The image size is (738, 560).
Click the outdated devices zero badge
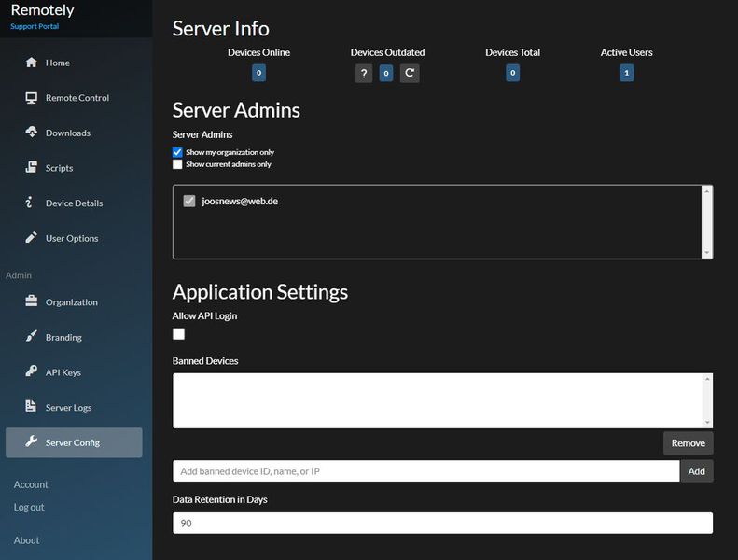[x=386, y=74]
